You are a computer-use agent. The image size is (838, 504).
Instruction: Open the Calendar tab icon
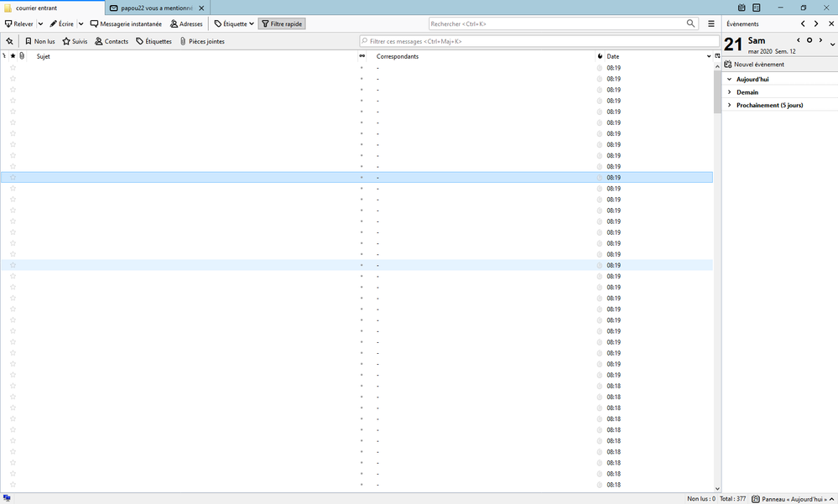point(742,8)
